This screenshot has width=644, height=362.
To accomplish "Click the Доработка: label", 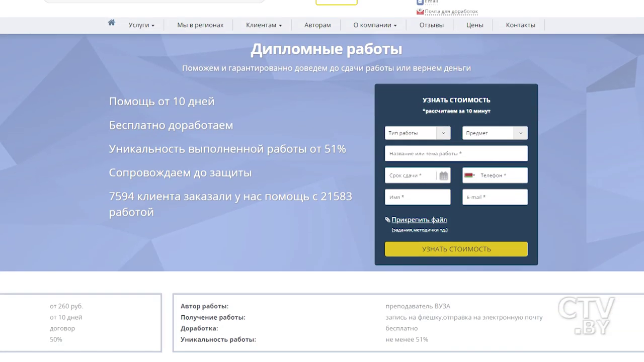I will (x=199, y=328).
